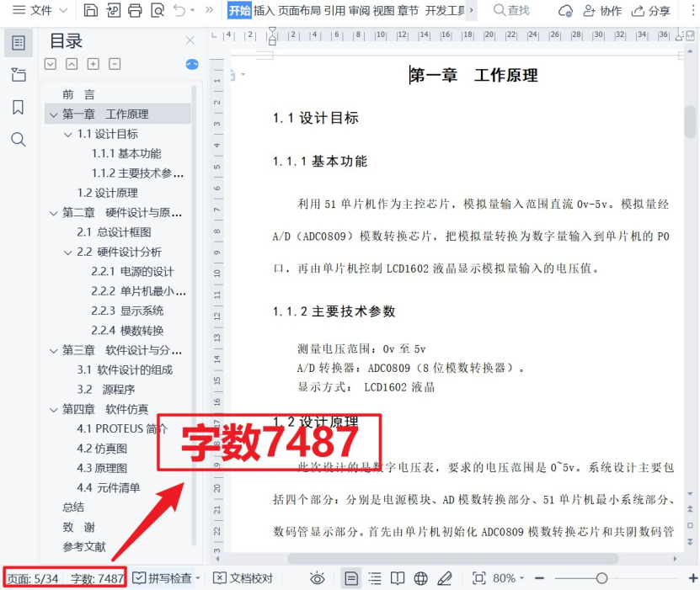Open the find sidebar search icon
Screen dimensions: 700x590
(19, 139)
